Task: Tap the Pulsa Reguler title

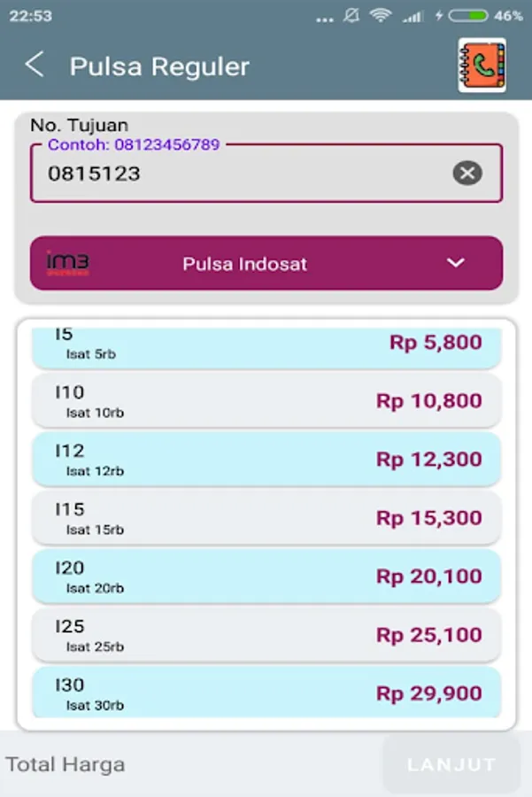Action: click(159, 66)
